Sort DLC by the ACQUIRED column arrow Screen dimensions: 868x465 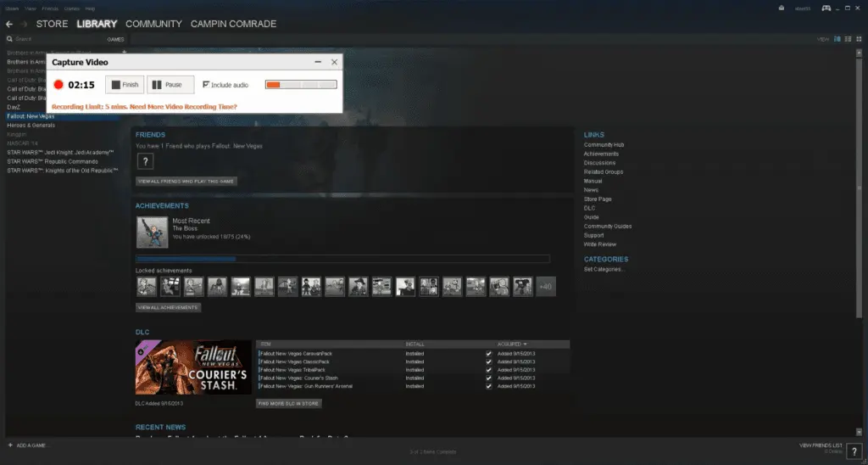526,345
